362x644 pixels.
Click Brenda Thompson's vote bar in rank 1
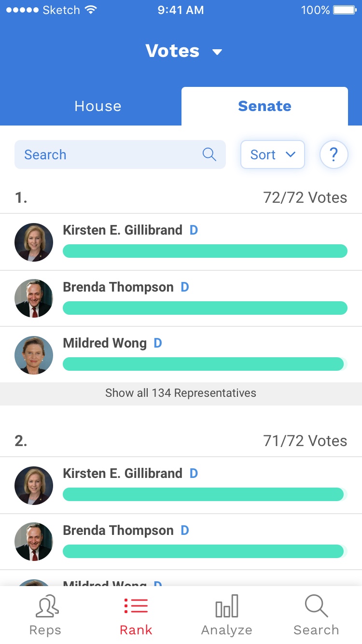point(205,308)
